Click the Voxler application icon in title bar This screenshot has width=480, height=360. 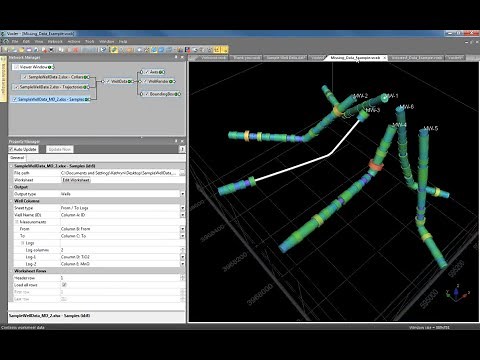[x=3, y=34]
